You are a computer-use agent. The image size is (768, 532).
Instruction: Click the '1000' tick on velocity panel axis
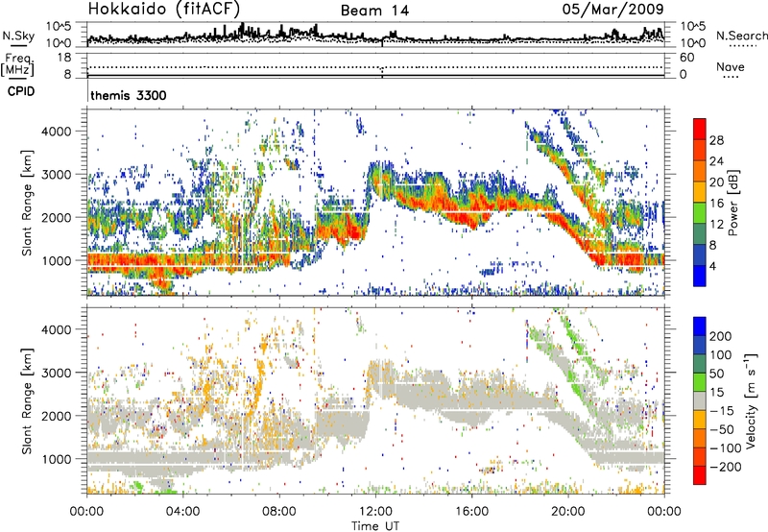57,459
